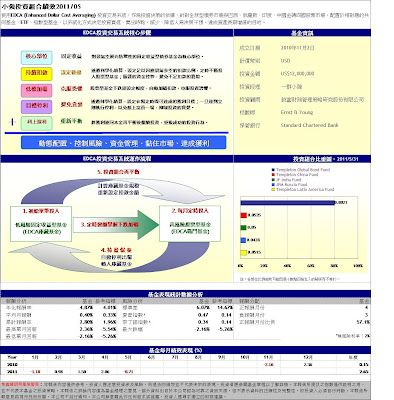Click the green arrow labeled step 3
Image resolution: width=394 pixels, height=400 pixels.
click(115, 225)
